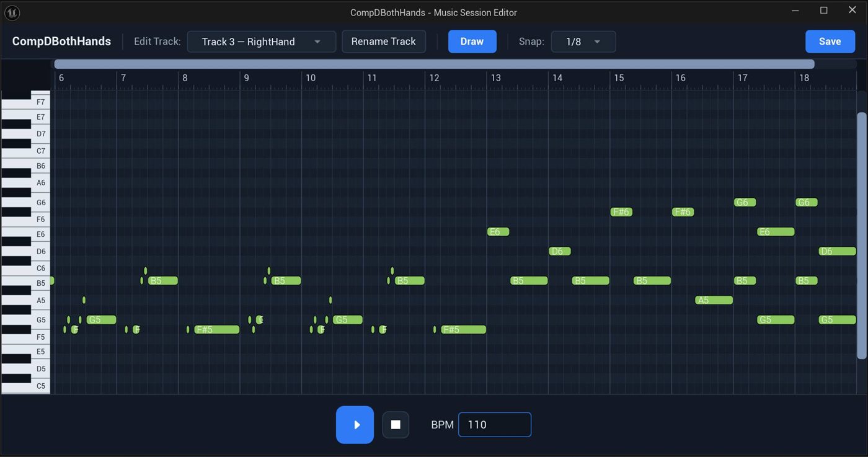Screen dimensions: 868x457
Task: Click the Unreal Engine logo icon
Action: coord(11,12)
